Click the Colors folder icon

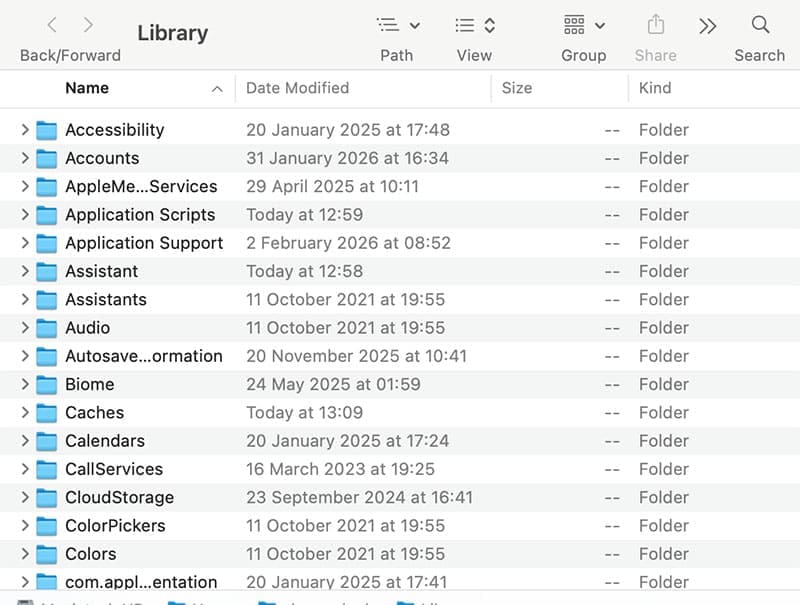tap(46, 554)
